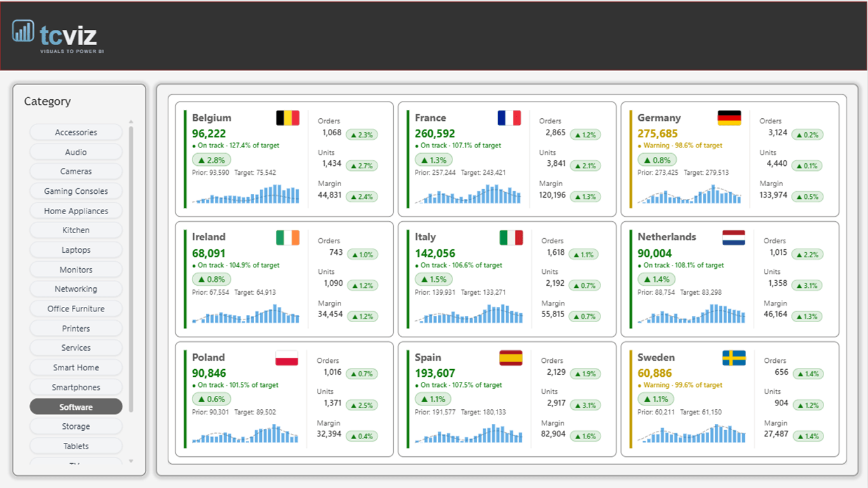Viewport: 868px width, 488px height.
Task: Click the Category panel heading
Action: tap(48, 102)
